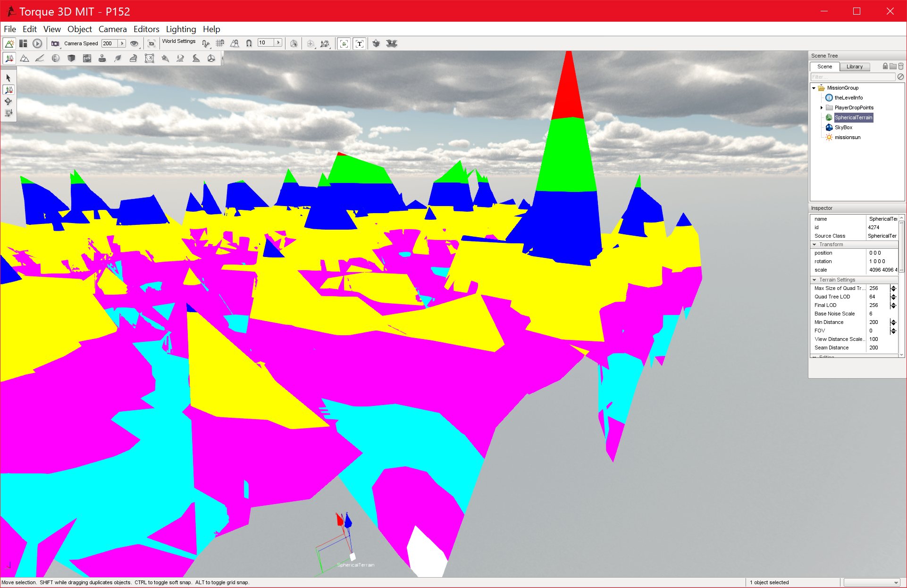
Task: Open the Edit menu
Action: (30, 29)
